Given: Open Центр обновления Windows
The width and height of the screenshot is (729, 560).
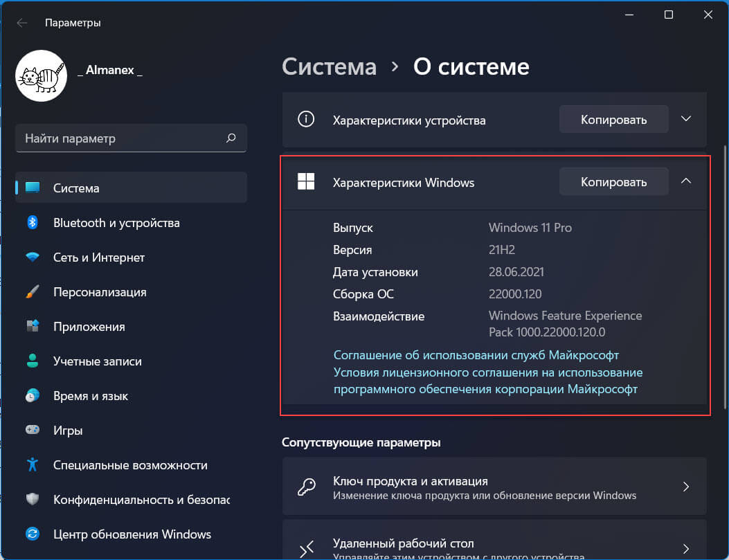Looking at the screenshot, I should (131, 534).
